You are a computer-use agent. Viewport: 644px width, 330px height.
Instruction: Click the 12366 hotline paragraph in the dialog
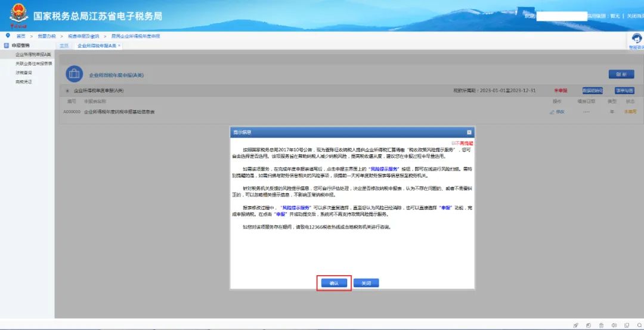(316, 226)
